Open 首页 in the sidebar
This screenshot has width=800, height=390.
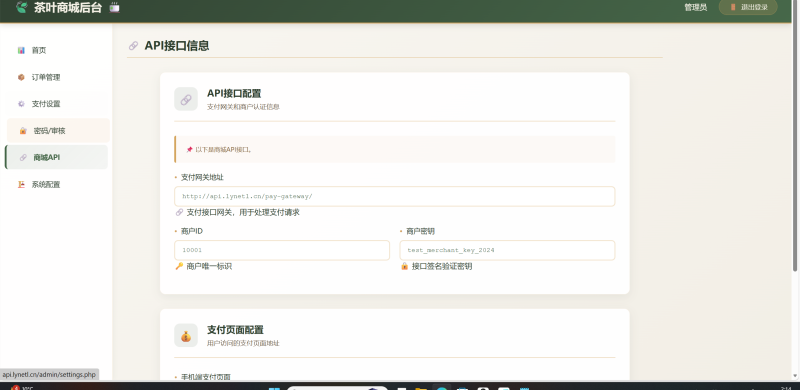[x=57, y=50]
